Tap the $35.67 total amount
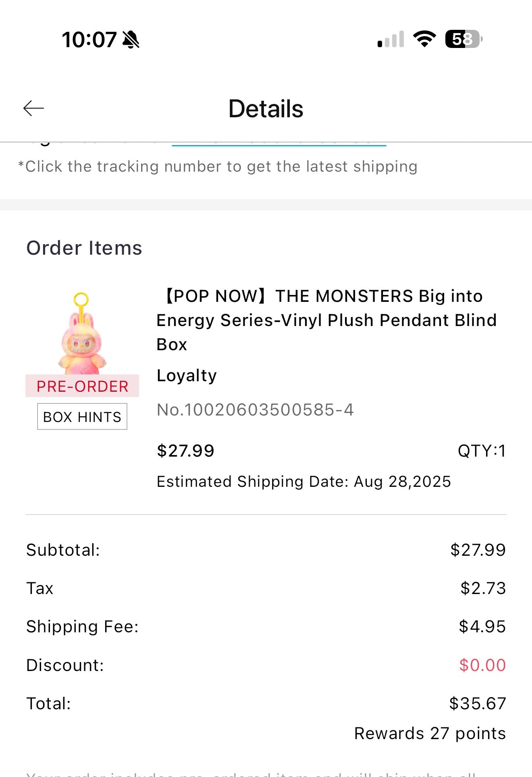 [477, 704]
